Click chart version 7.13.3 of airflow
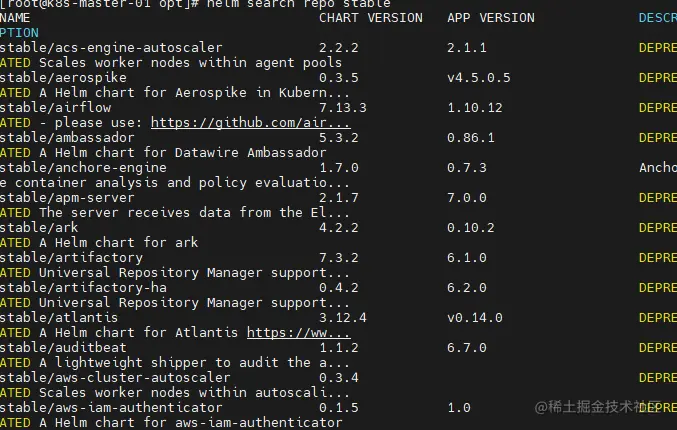 coord(342,108)
